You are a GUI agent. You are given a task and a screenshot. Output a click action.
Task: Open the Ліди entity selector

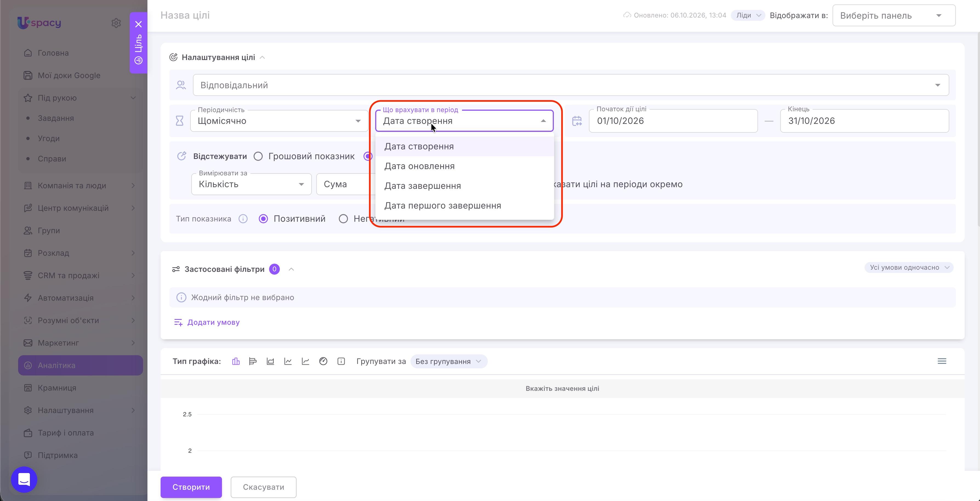tap(748, 16)
